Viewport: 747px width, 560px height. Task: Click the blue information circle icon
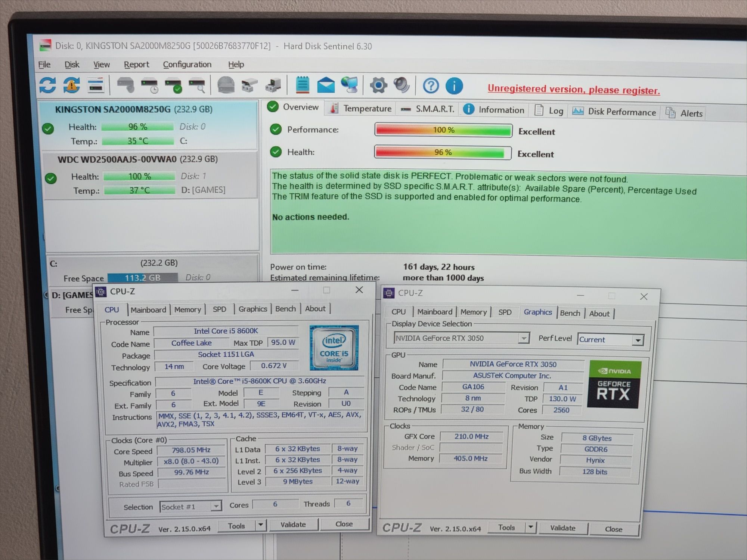pos(454,86)
